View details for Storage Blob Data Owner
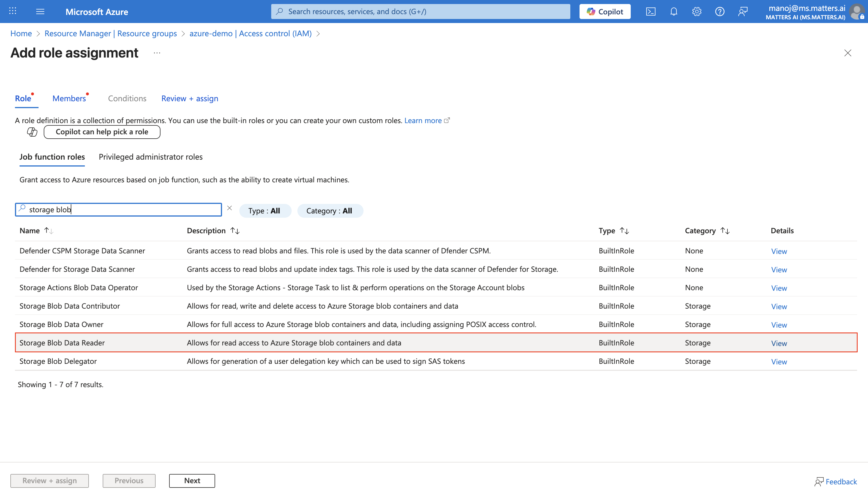This screenshot has width=868, height=497. coord(779,325)
